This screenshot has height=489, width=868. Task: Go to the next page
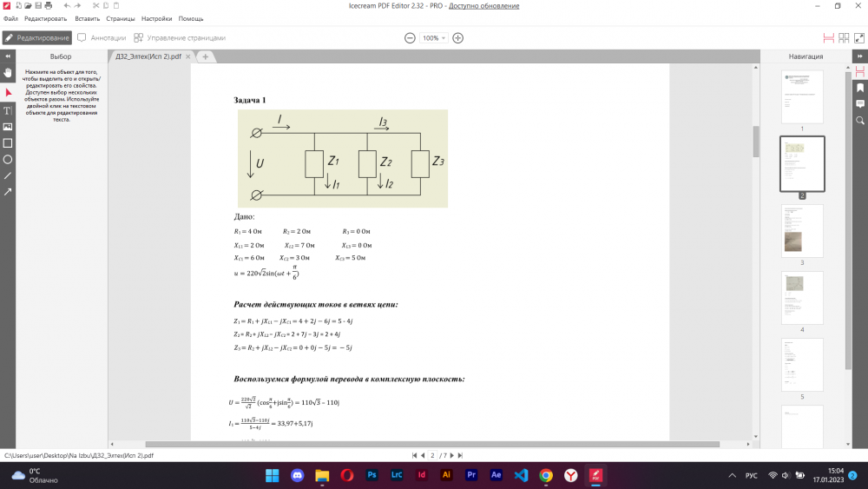click(451, 455)
